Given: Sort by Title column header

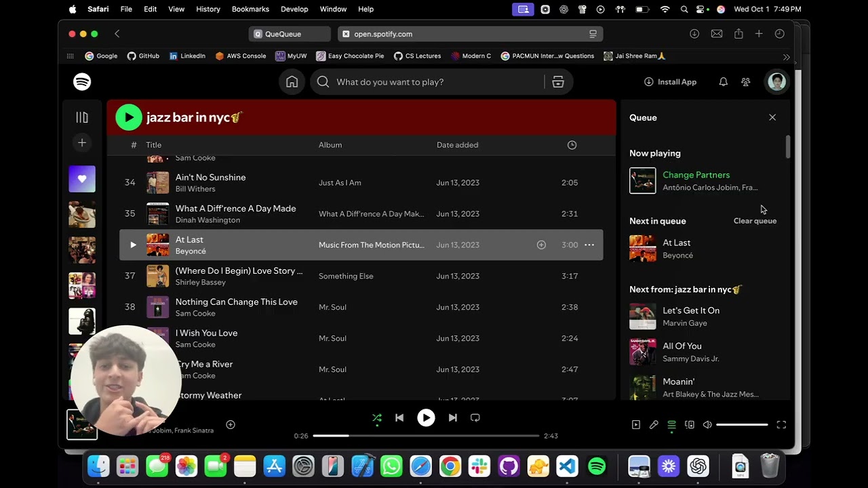Looking at the screenshot, I should click(x=154, y=145).
